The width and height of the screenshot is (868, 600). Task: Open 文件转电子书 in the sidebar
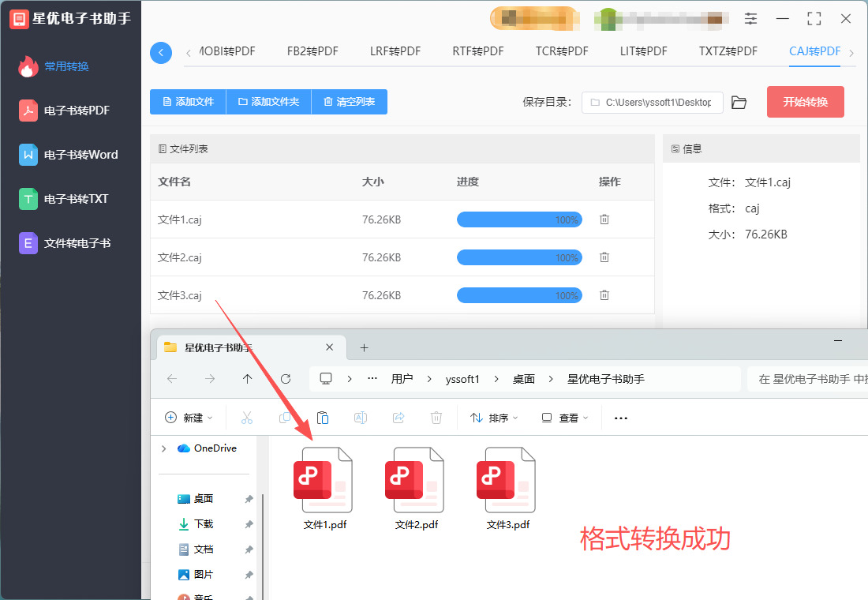pos(65,243)
